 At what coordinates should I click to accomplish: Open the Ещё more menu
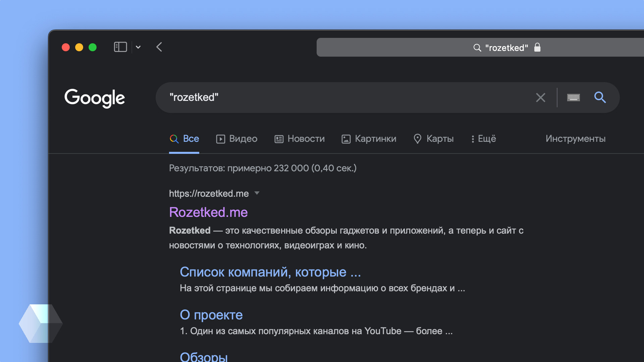(x=483, y=139)
